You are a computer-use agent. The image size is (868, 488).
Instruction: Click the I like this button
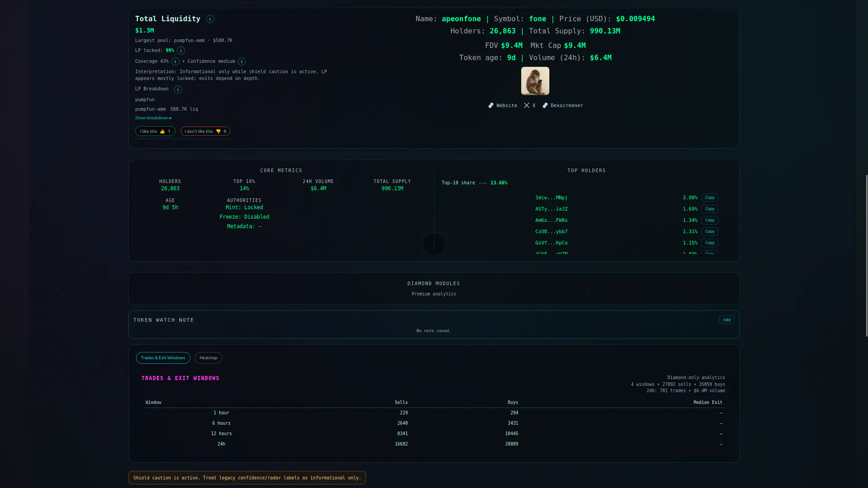[x=155, y=131]
